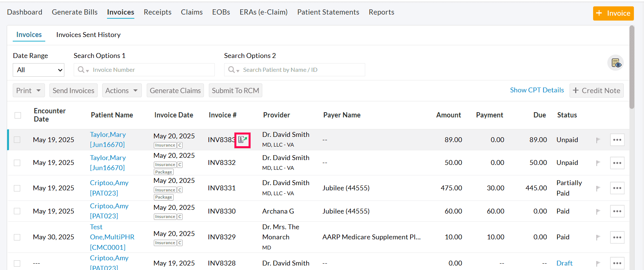Click the search icon in Invoice Number field
This screenshot has width=644, height=270.
pyautogui.click(x=81, y=70)
